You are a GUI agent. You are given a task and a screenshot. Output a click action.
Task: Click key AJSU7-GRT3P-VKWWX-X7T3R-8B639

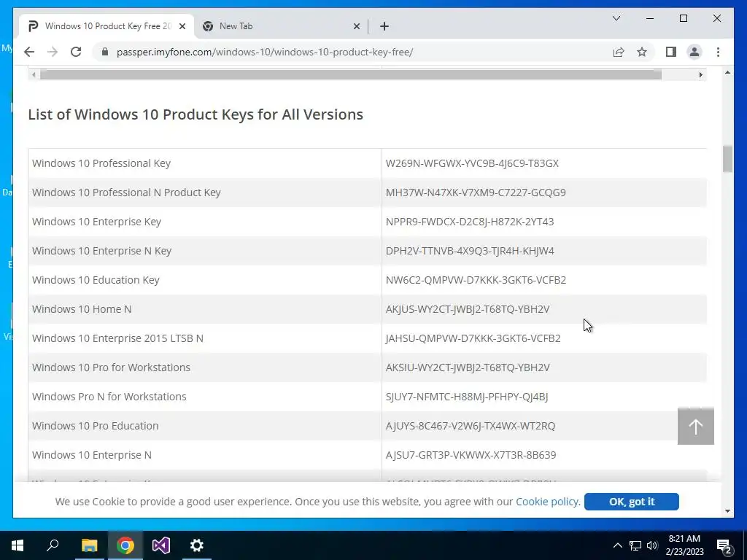click(x=471, y=455)
